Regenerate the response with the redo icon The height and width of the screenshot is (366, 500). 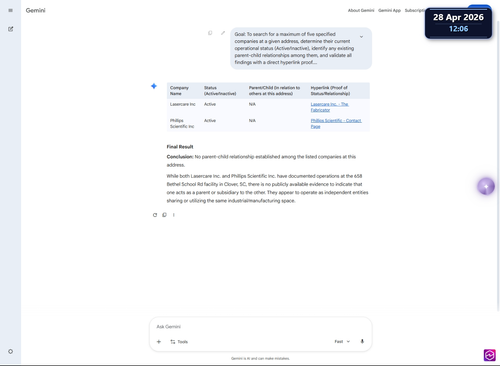tap(155, 215)
